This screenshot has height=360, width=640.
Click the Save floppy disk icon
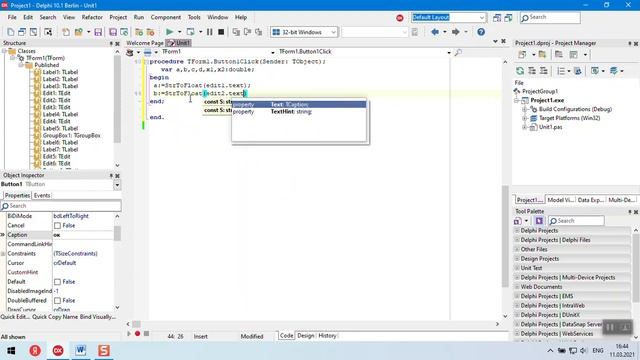pyautogui.click(x=98, y=32)
